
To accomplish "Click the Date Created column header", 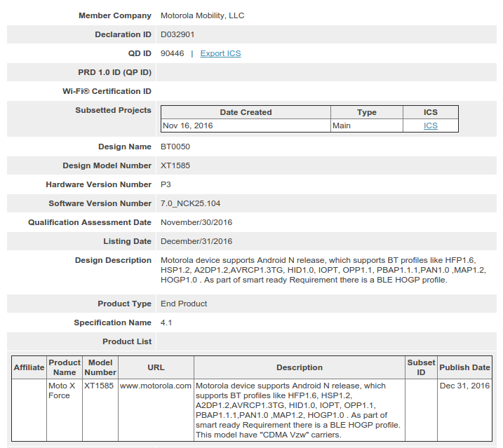I will pyautogui.click(x=246, y=112).
